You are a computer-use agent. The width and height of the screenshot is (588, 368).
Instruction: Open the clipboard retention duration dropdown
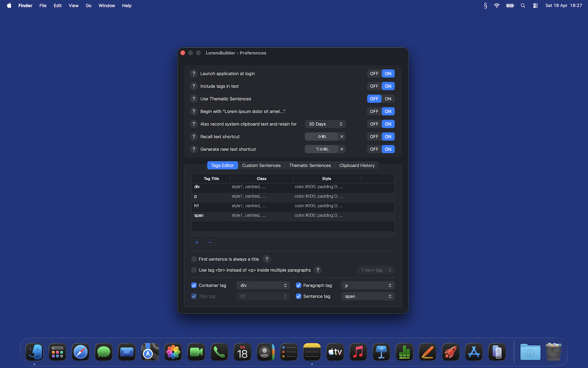(x=325, y=124)
